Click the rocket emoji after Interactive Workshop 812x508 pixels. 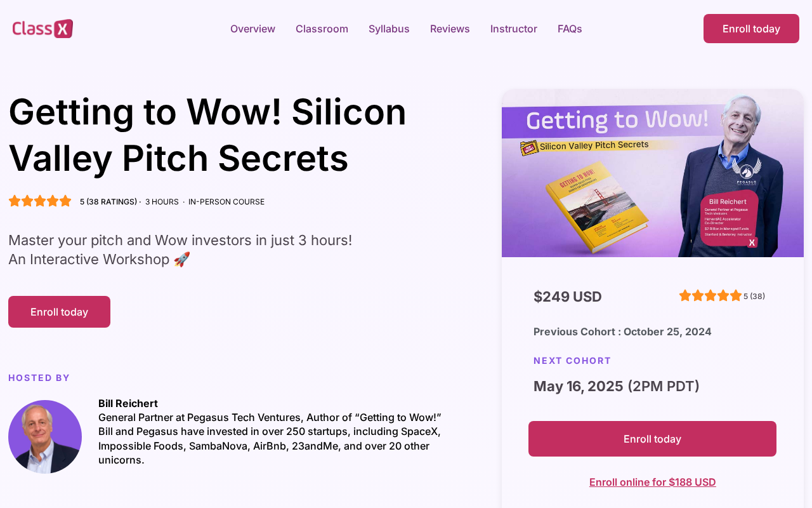(182, 260)
